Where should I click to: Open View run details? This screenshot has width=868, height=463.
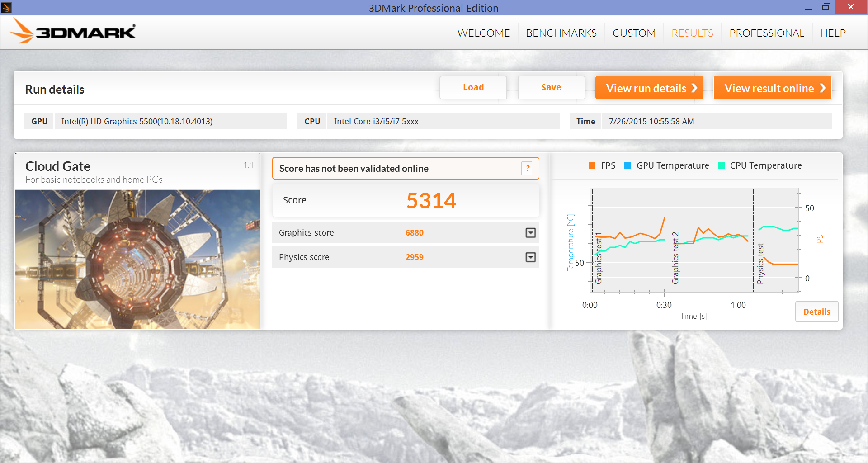[x=649, y=88]
